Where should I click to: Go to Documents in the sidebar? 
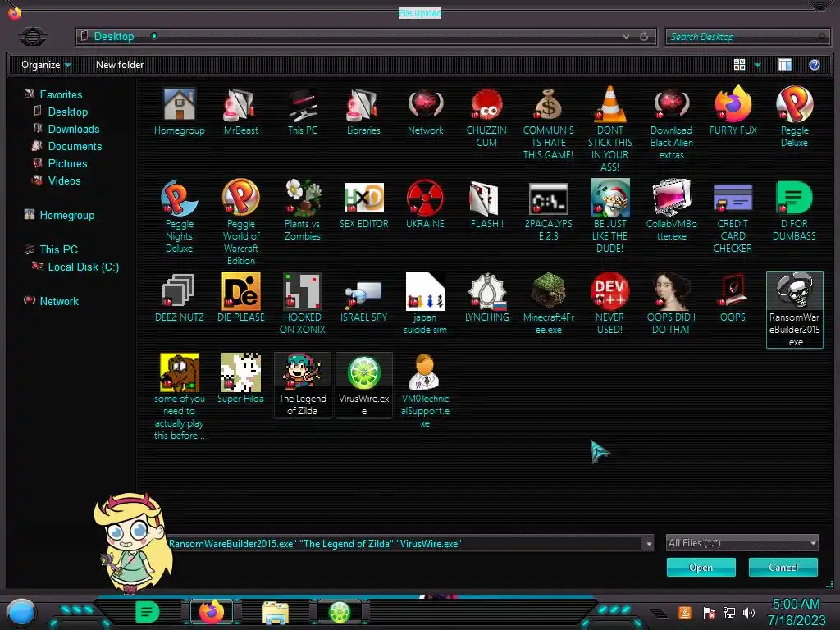(75, 146)
